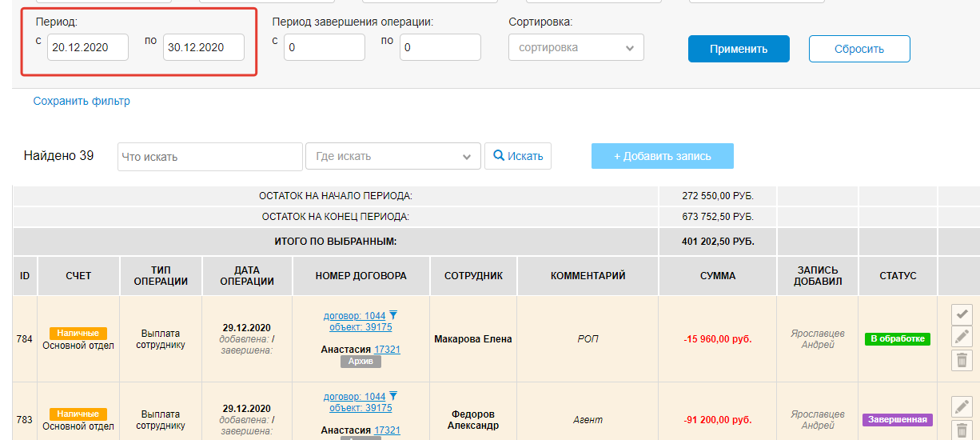Filter by contract 1044 in row 784
Viewport: 980px width, 440px height.
pos(392,315)
